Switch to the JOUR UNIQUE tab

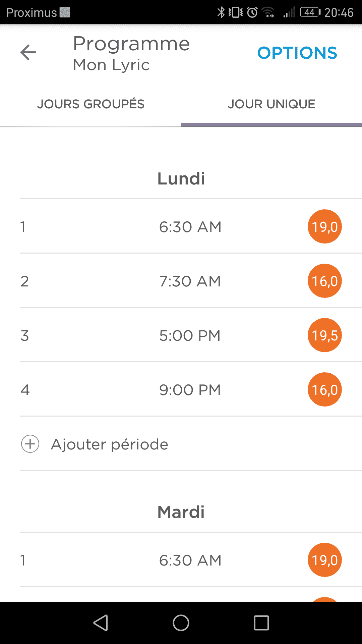click(271, 104)
